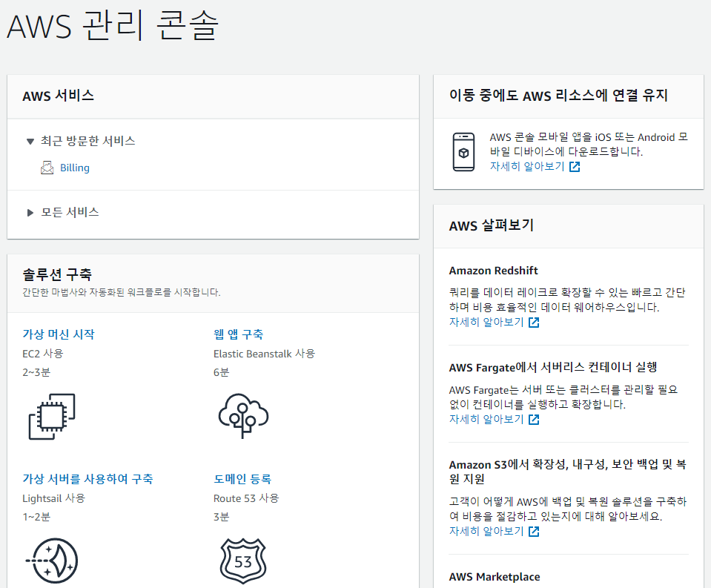Screen dimensions: 711x588
Task: Click the AWS Fargate서버리스 컨테이너 실행 heading
Action: (x=553, y=367)
